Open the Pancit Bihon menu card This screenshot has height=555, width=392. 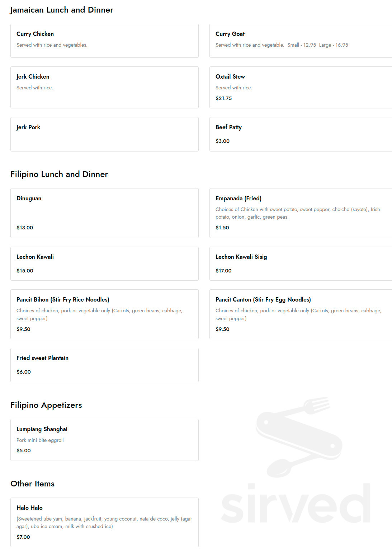tap(104, 314)
